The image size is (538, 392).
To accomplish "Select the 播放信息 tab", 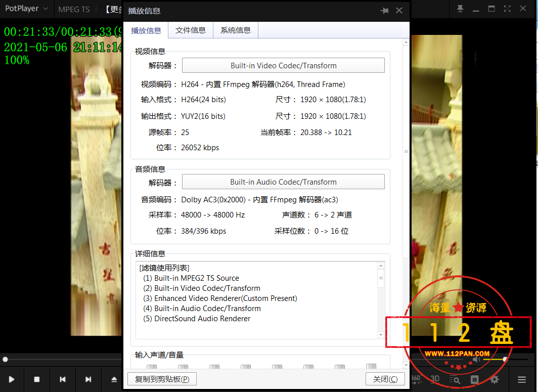I will (x=146, y=30).
